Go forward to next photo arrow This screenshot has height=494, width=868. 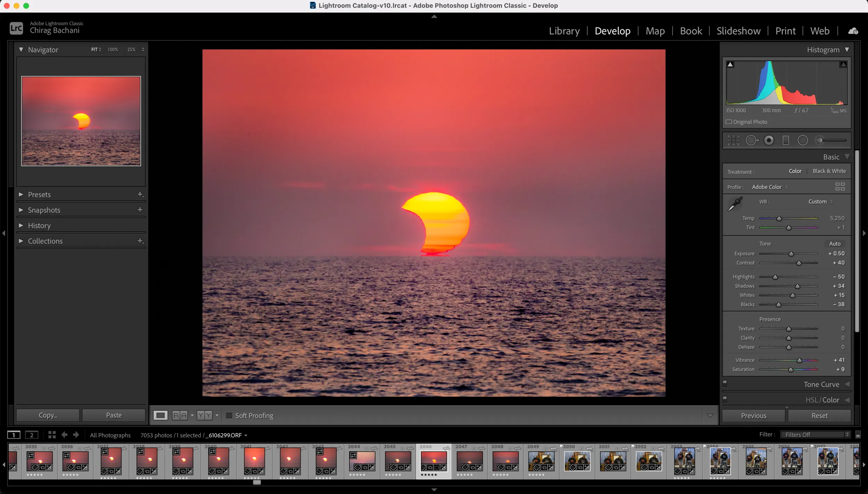[x=76, y=435]
